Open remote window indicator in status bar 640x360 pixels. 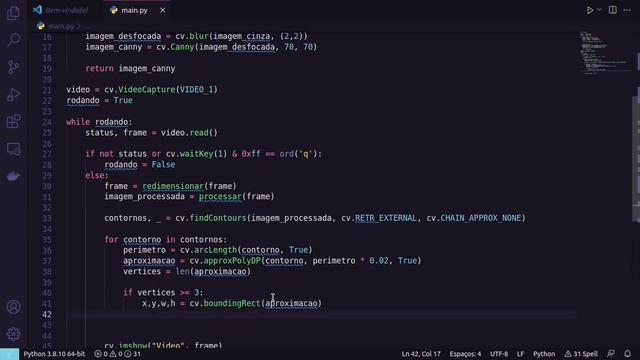click(x=9, y=354)
